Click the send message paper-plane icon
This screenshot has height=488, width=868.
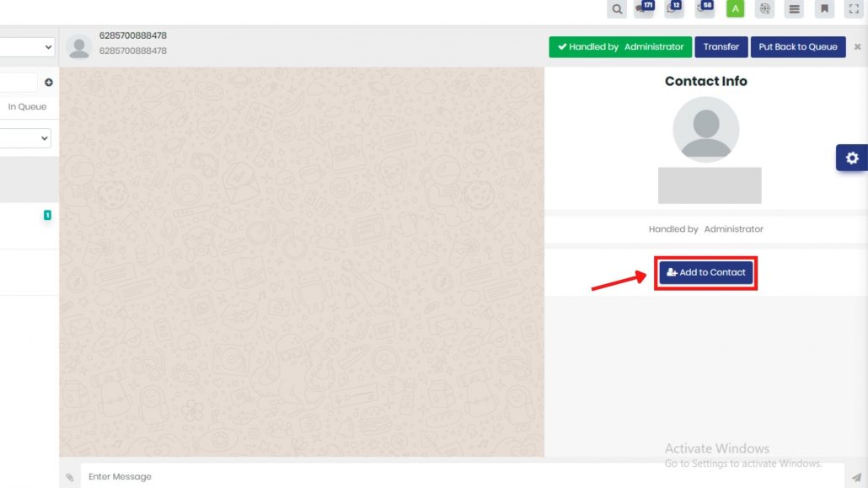[x=856, y=477]
